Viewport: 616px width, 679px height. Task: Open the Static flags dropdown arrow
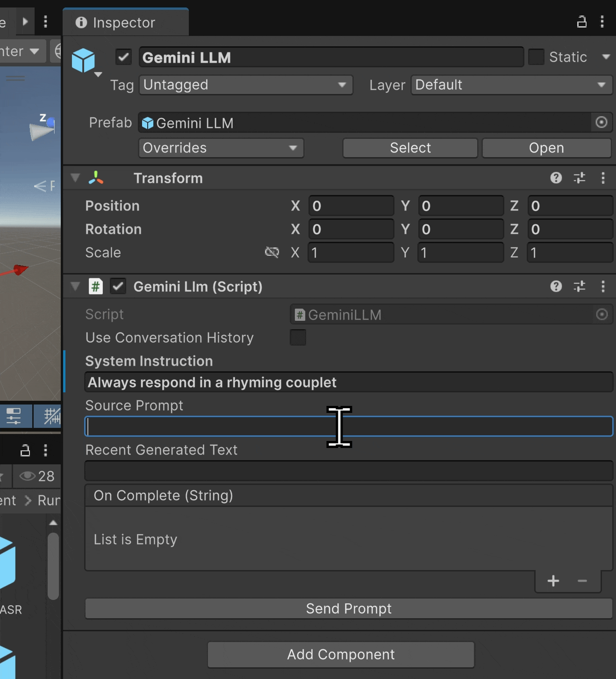pos(606,57)
